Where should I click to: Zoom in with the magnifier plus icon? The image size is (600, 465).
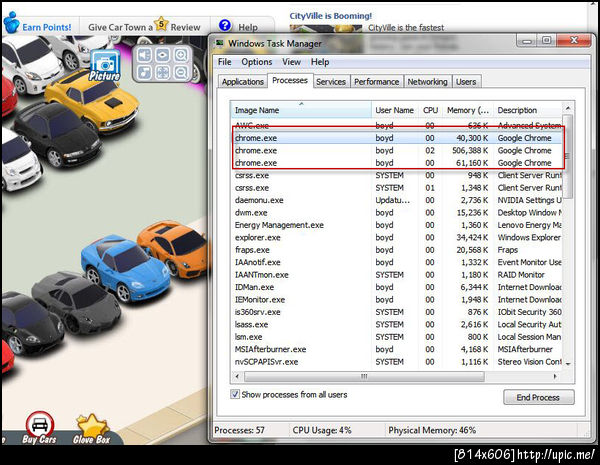tap(181, 55)
